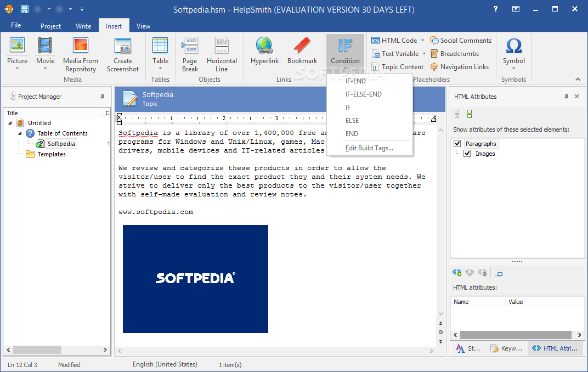This screenshot has height=372, width=588.
Task: Select the Templates folder
Action: [x=52, y=154]
